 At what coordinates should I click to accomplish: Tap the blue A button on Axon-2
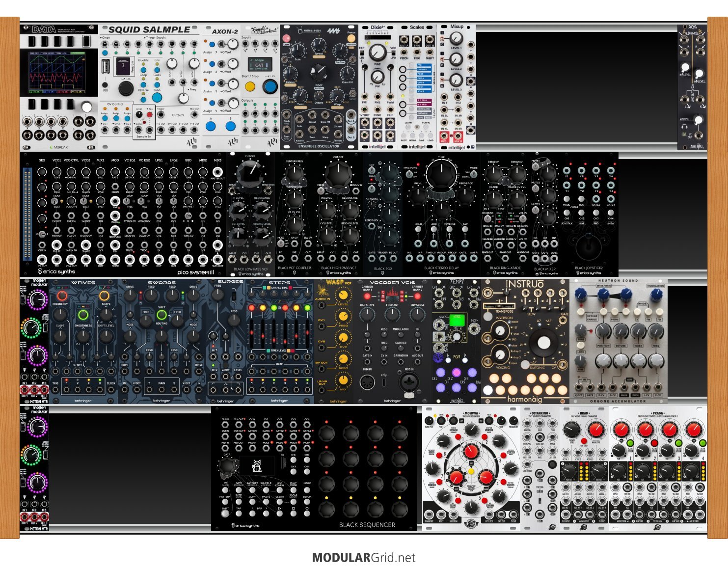click(211, 126)
